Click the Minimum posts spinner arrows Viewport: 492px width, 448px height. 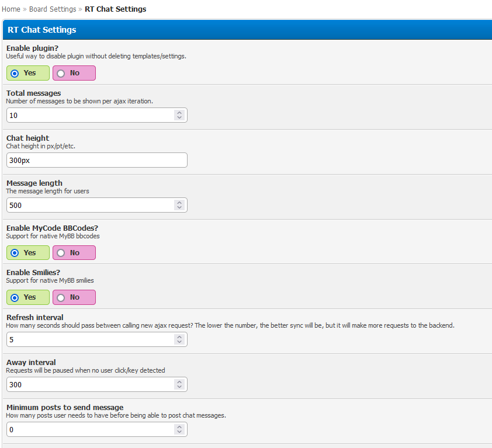coord(179,429)
